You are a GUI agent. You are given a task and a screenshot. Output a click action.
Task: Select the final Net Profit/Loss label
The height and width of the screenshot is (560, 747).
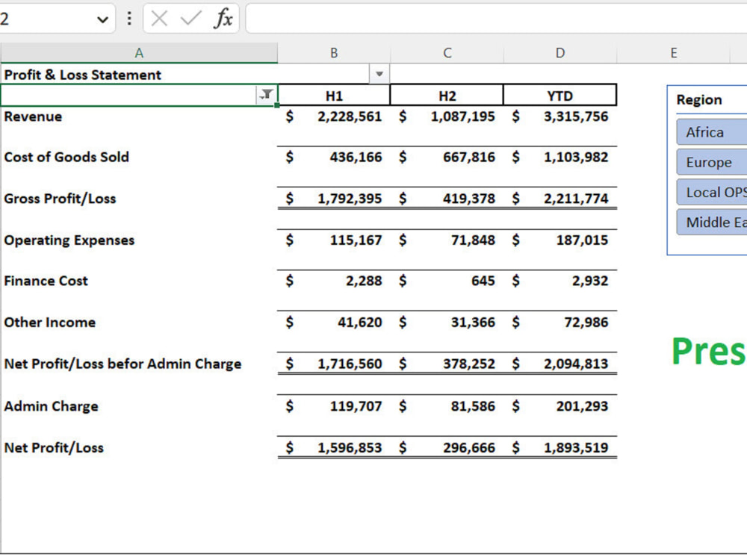point(54,448)
